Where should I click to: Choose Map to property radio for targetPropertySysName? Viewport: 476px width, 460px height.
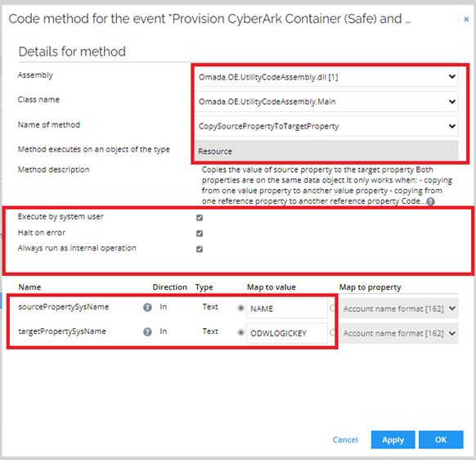pos(332,332)
